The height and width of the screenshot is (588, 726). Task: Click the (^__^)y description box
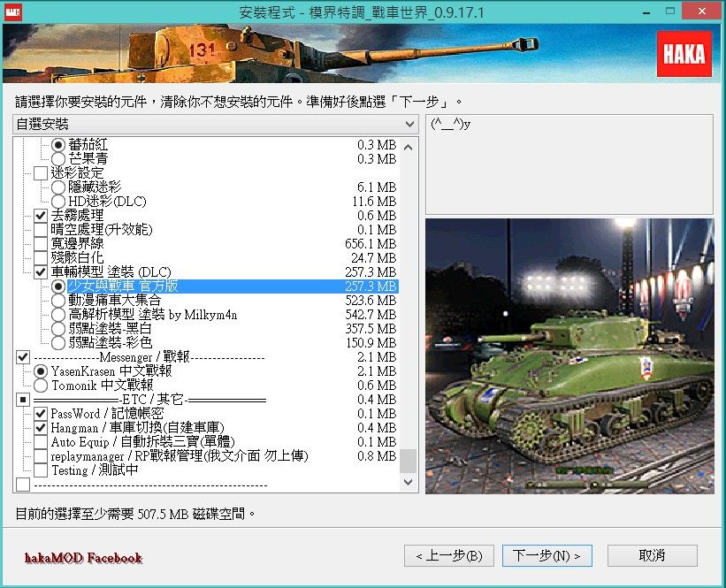(x=569, y=164)
